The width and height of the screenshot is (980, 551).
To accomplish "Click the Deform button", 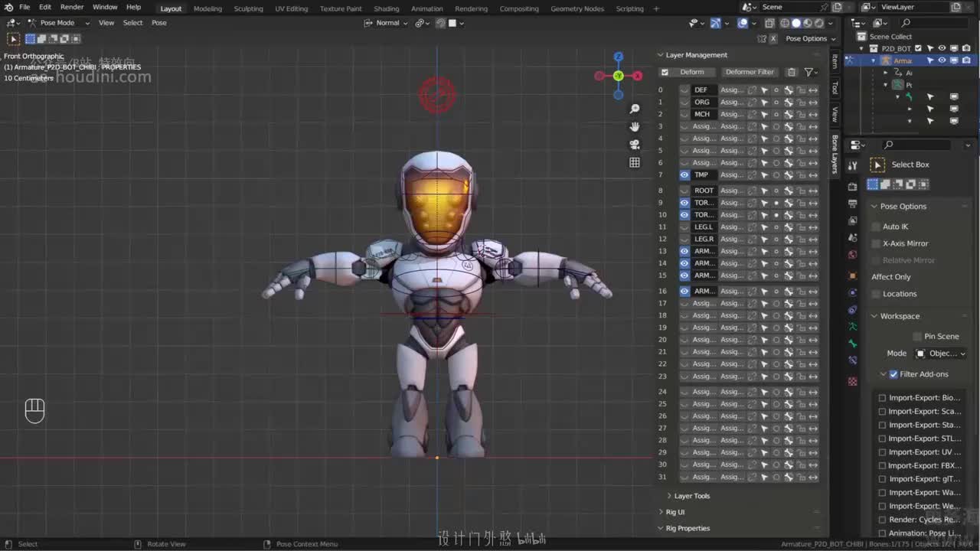I will (x=691, y=72).
